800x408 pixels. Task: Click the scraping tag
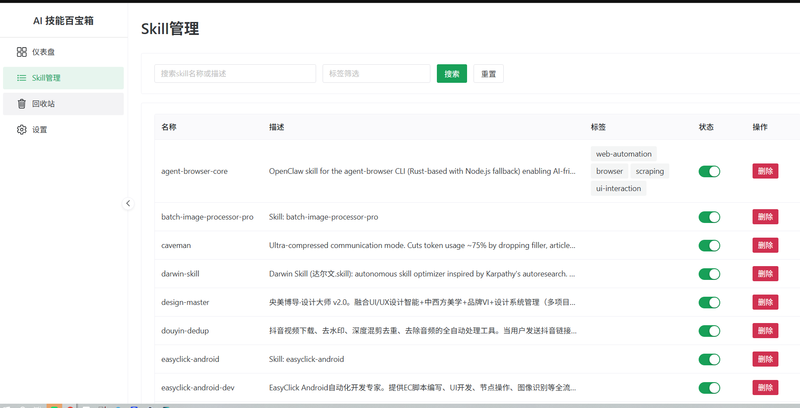tap(649, 171)
